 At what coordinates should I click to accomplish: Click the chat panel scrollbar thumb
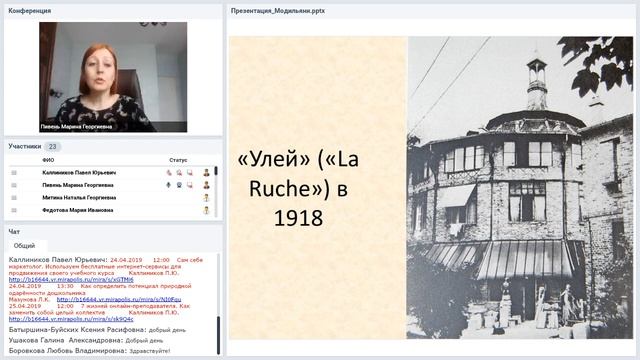pyautogui.click(x=218, y=335)
